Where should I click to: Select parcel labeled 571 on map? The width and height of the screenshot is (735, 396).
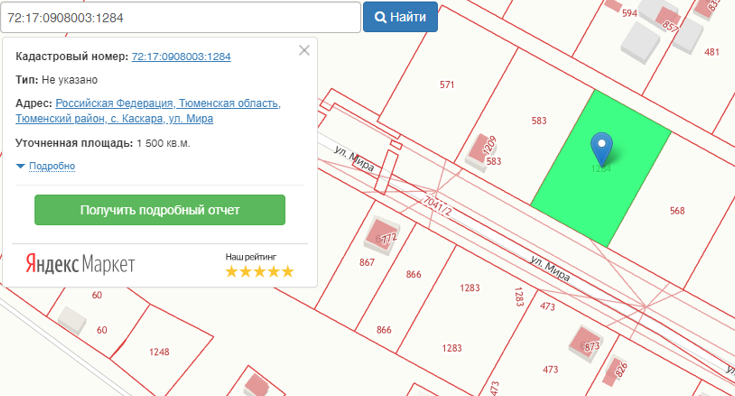tap(447, 85)
